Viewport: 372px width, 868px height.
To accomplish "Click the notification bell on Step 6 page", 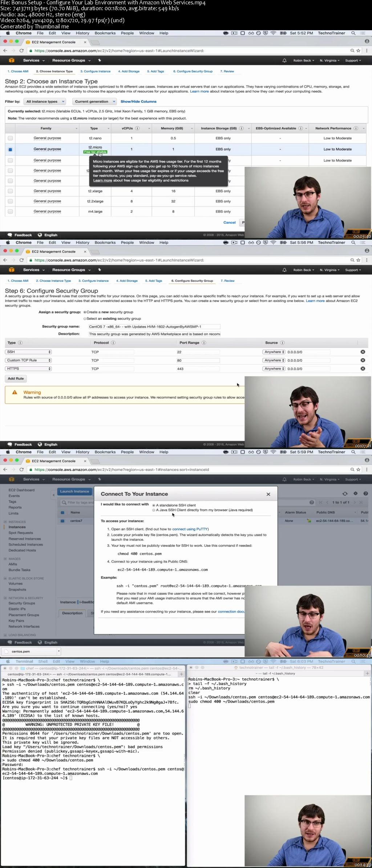I will coord(284,270).
